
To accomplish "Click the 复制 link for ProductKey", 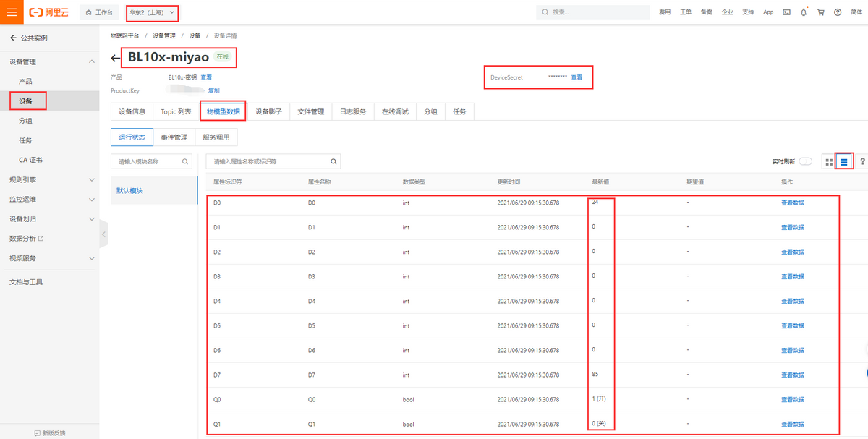I will pyautogui.click(x=213, y=90).
